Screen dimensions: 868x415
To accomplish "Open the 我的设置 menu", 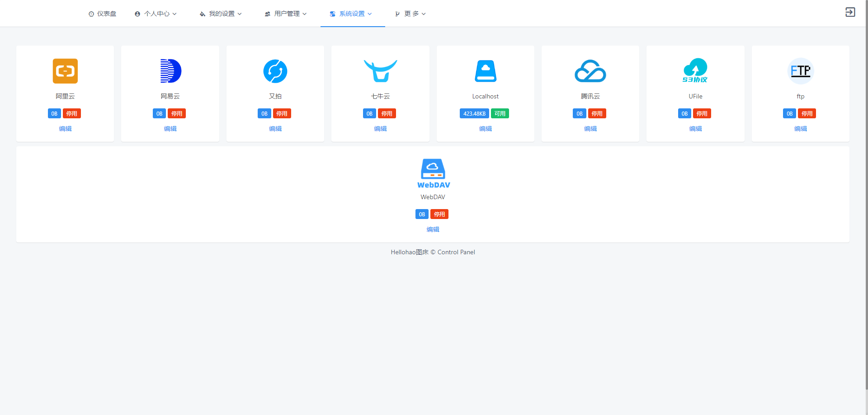I will (x=221, y=14).
